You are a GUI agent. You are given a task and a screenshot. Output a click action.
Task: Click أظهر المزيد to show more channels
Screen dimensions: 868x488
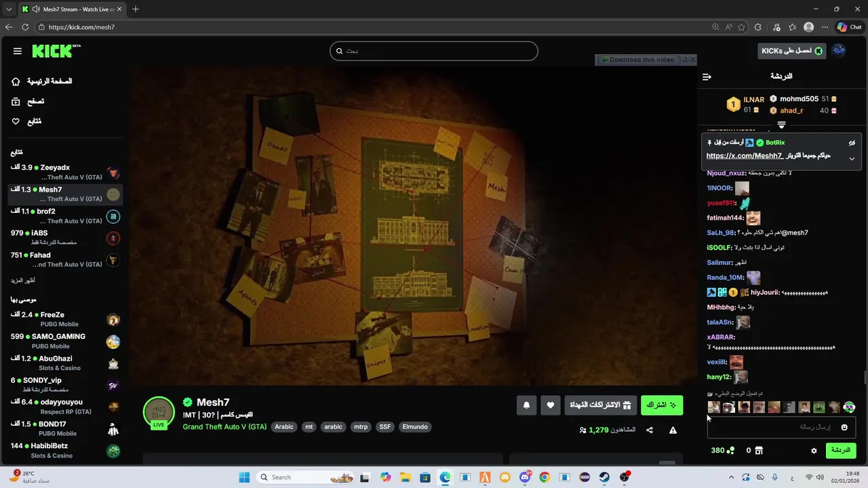pyautogui.click(x=23, y=281)
